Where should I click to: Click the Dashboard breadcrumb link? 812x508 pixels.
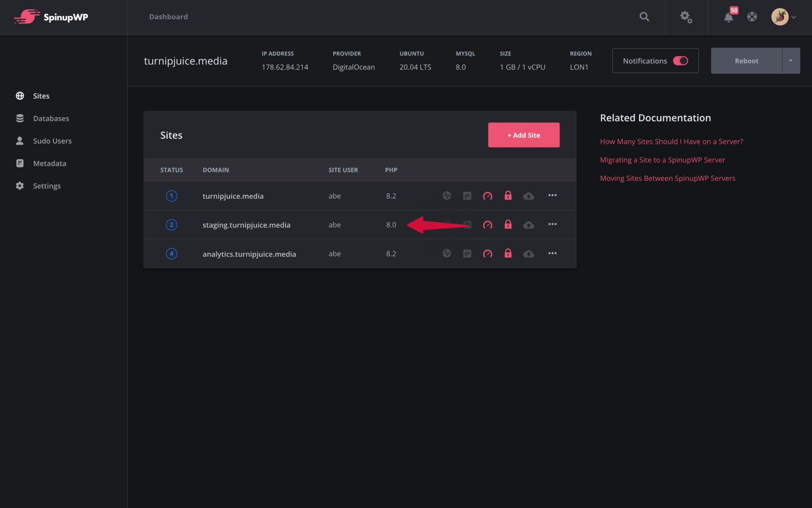169,17
